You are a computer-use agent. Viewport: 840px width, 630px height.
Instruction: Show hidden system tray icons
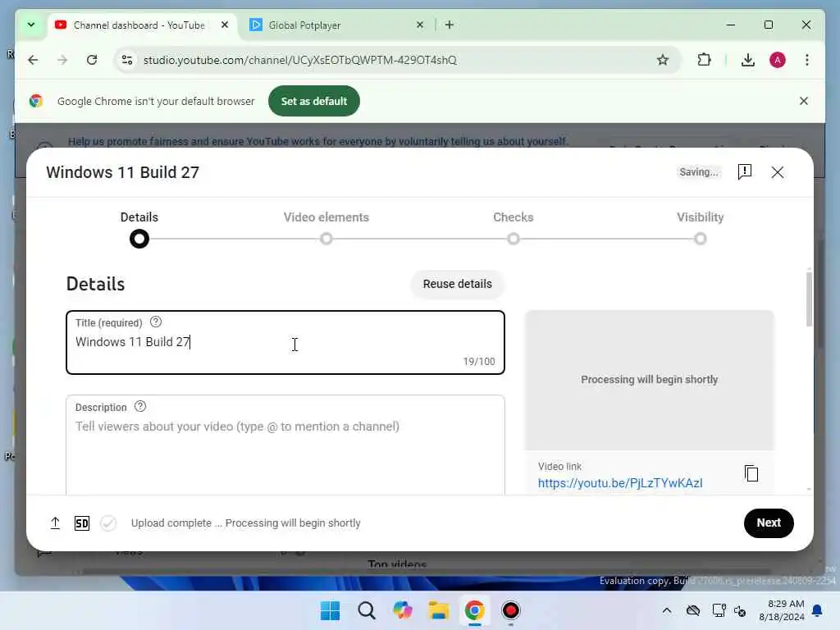[x=666, y=610]
